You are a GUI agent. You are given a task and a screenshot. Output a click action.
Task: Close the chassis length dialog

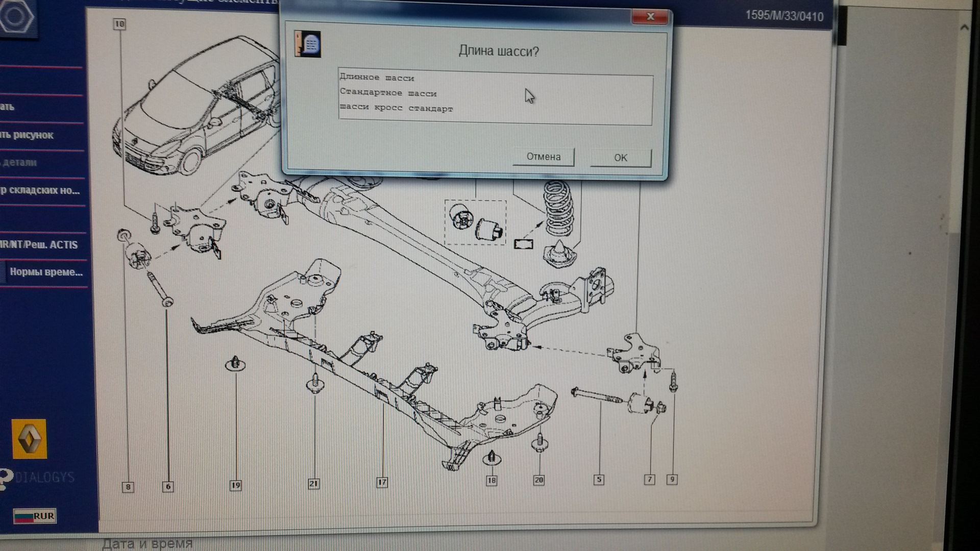tap(650, 17)
